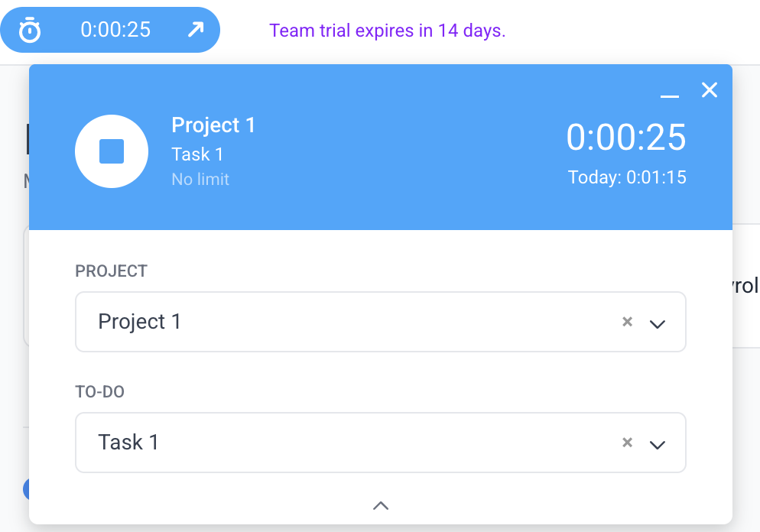Clear the Project 1 selection
This screenshot has height=532, width=760.
click(x=627, y=322)
